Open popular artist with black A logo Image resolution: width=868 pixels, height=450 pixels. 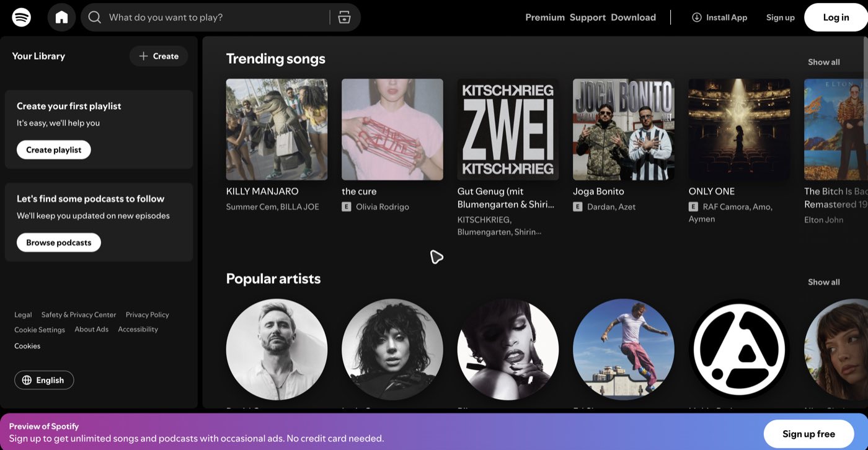click(x=739, y=350)
